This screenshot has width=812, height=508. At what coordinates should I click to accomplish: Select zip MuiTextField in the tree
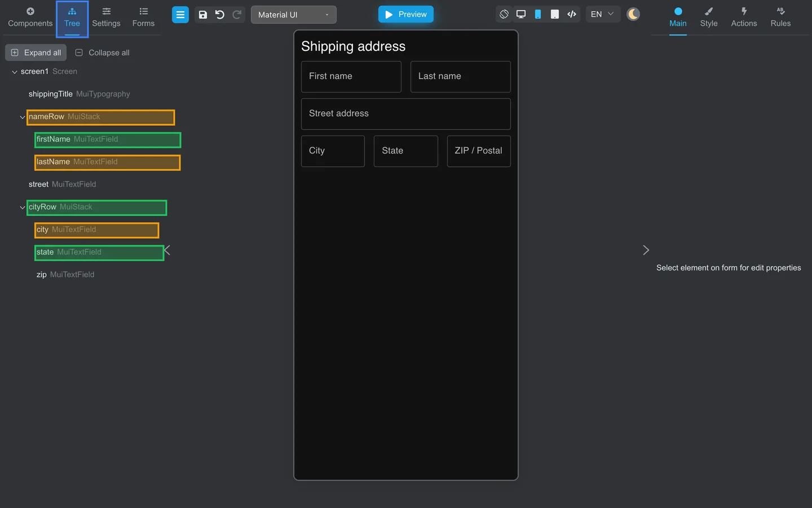click(65, 274)
